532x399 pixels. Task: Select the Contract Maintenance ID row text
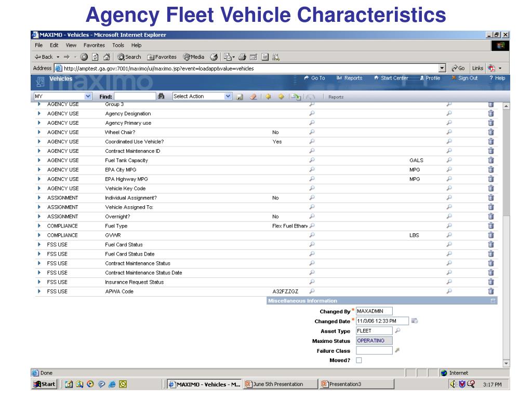(132, 151)
